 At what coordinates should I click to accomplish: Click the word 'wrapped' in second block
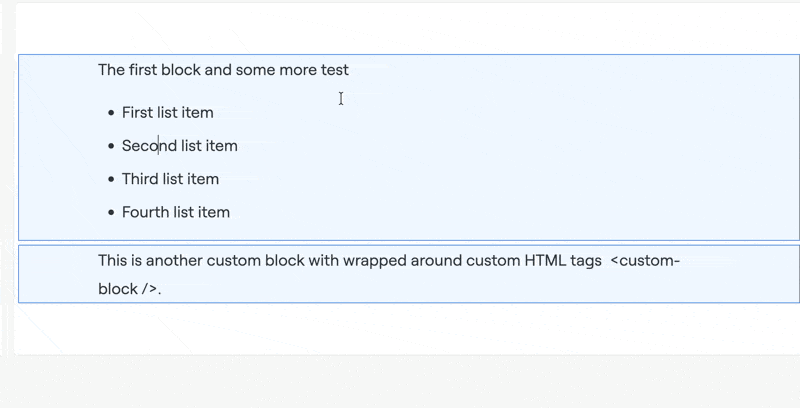coord(372,261)
